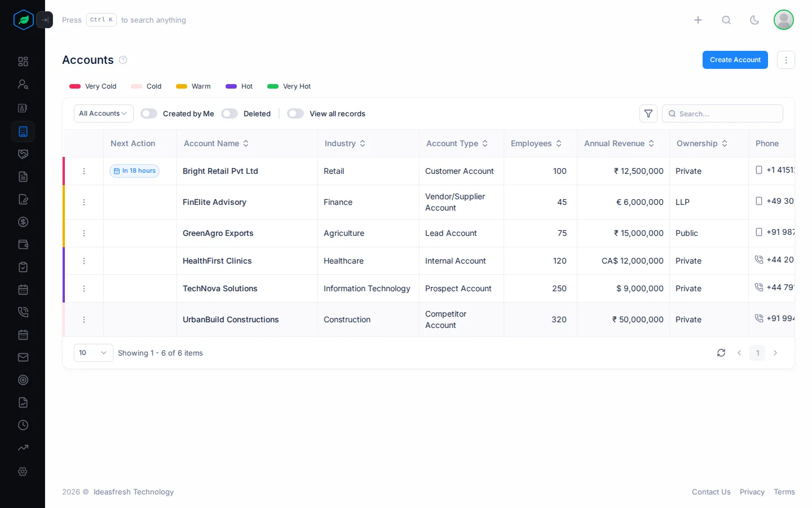Select the accounts building sidebar icon
Screen dimensions: 812x508
pos(23,132)
